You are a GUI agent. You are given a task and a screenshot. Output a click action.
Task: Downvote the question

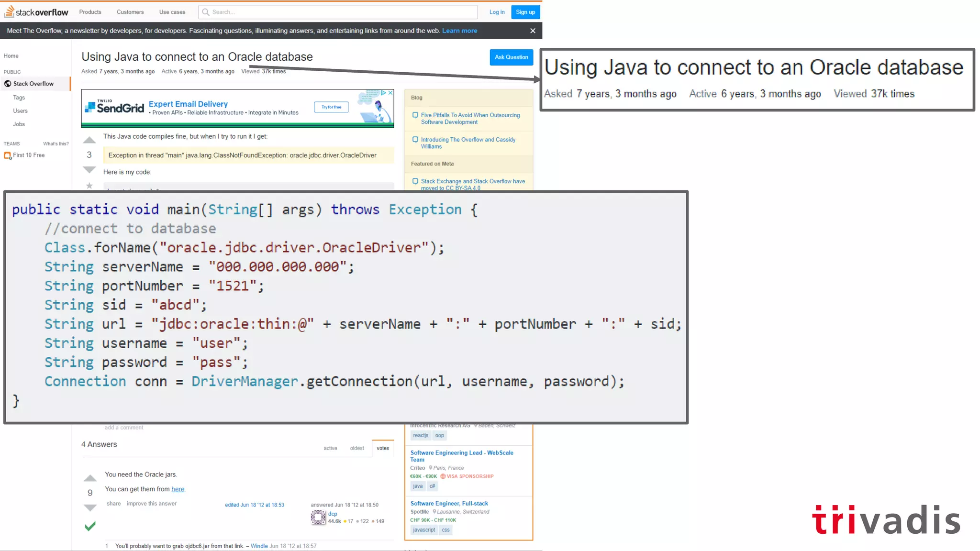(89, 170)
